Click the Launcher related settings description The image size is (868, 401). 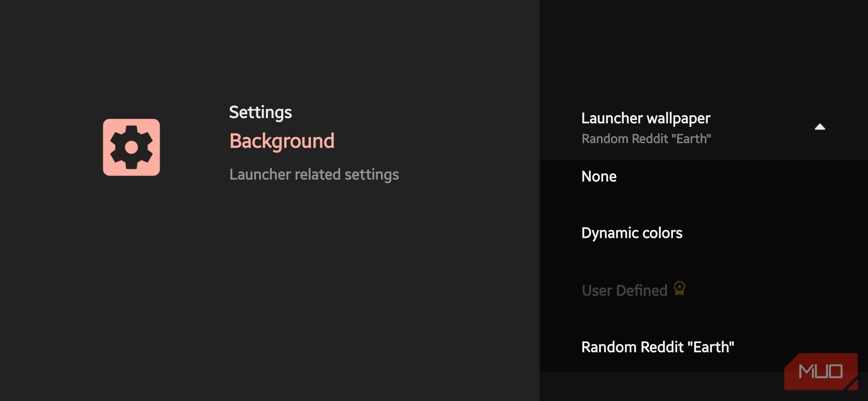[314, 175]
